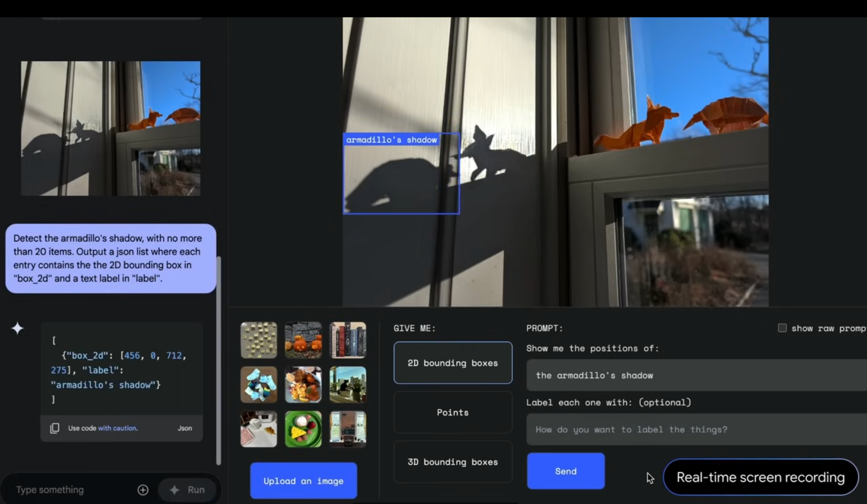Click the JSON format label icon
Image resolution: width=867 pixels, height=504 pixels.
click(184, 428)
